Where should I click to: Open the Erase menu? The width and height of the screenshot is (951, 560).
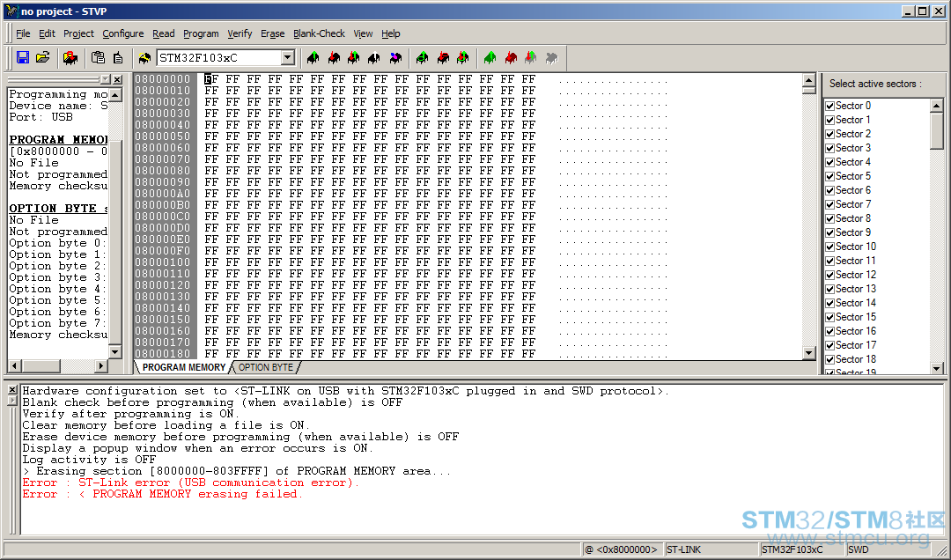272,33
